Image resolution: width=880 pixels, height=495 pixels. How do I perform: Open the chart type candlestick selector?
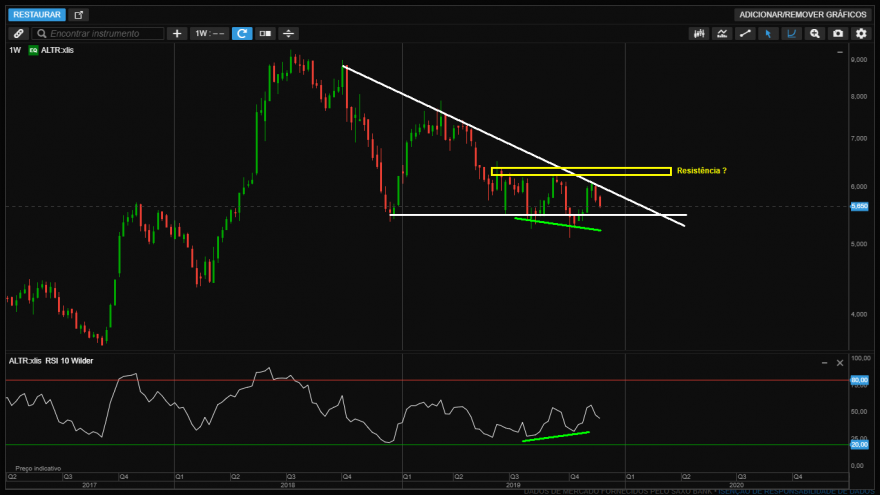[x=699, y=34]
